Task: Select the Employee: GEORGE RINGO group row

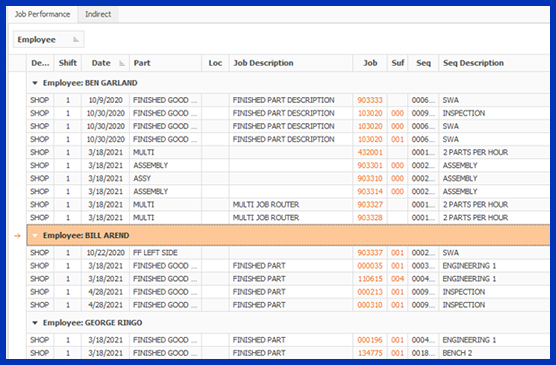Action: pos(288,323)
